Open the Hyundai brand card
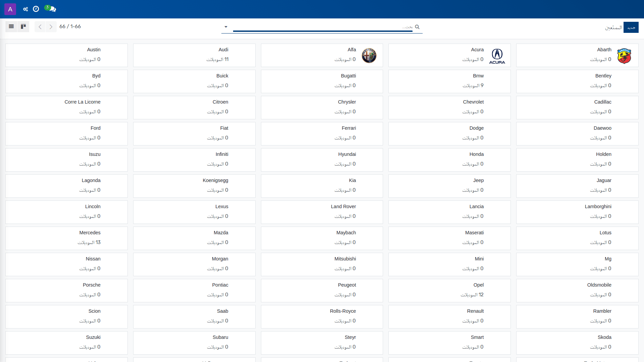Viewport: 644px width, 362px height. click(322, 160)
